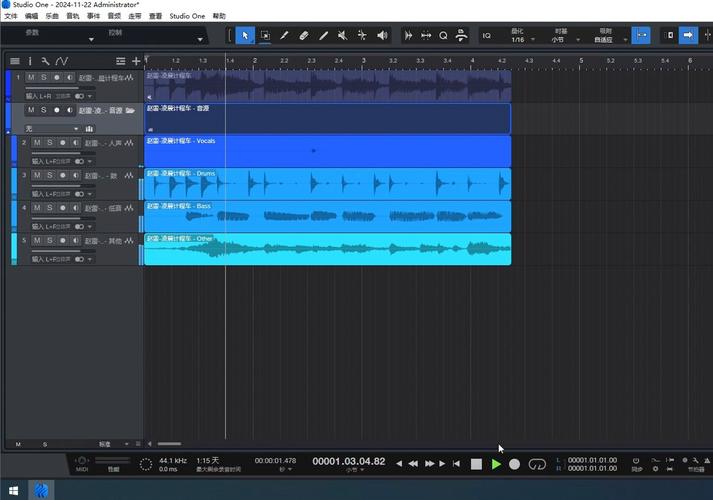Open the inspector i icon
Viewport: 713px width, 500px height.
(30, 61)
